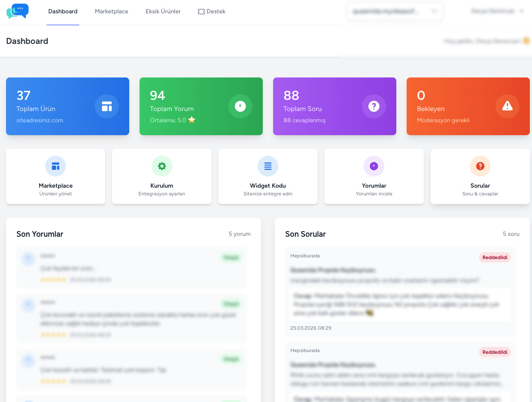Screen dimensions: 532x402
Task: Open the Marketplace shortcut card icon
Action: [x=56, y=166]
